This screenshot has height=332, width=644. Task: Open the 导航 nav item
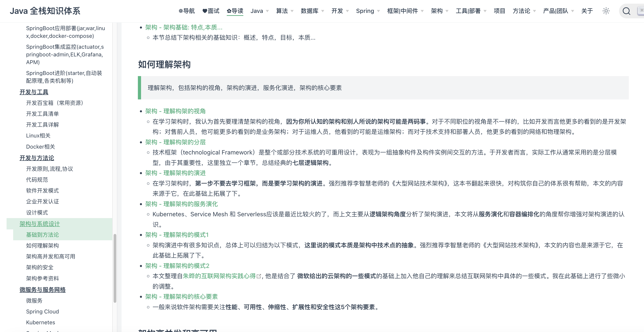coord(186,11)
